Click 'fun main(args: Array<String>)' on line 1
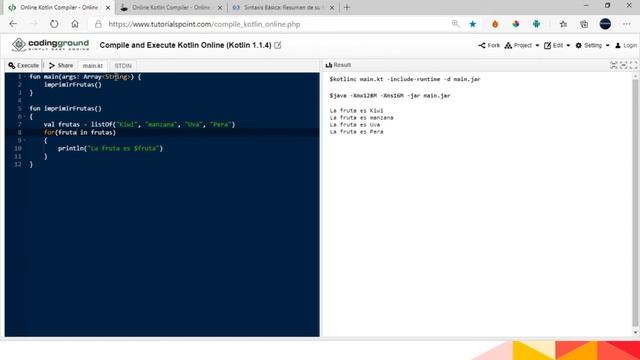Screen dimensions: 640x360 tap(85, 76)
